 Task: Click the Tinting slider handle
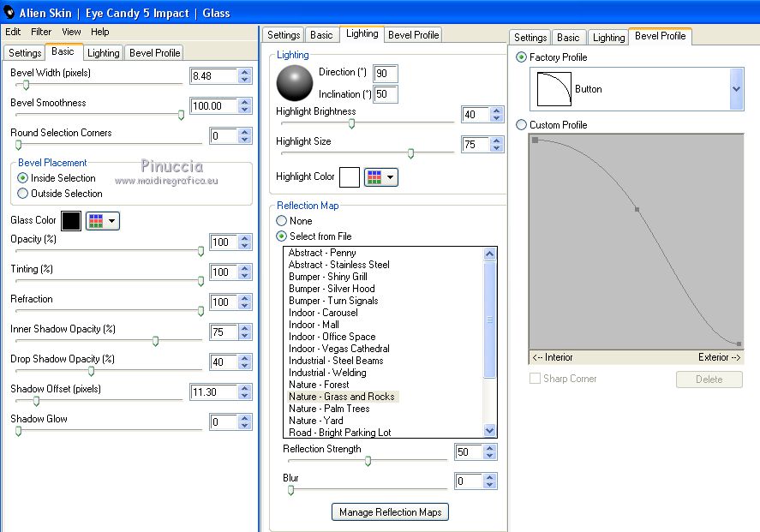(200, 281)
